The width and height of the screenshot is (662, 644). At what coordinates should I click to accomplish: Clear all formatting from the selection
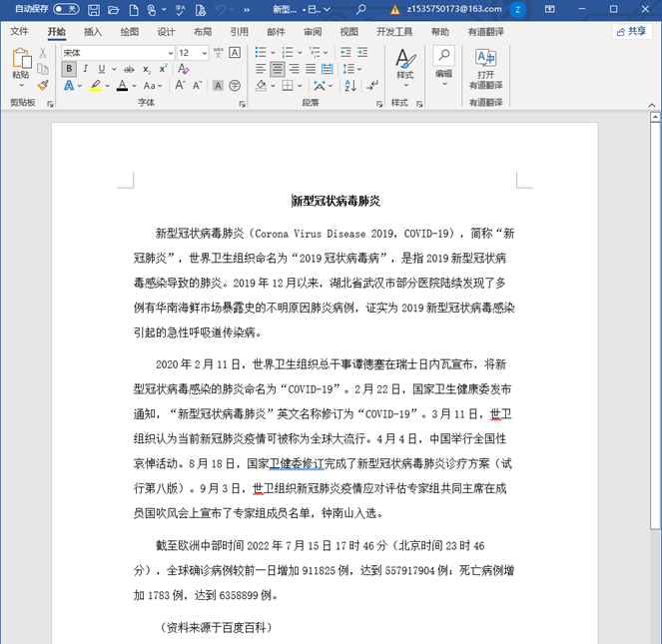(x=183, y=69)
